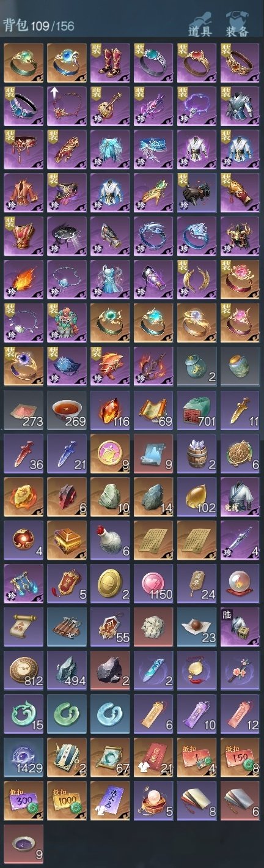Click the green jade seal with count 701

(x=197, y=409)
